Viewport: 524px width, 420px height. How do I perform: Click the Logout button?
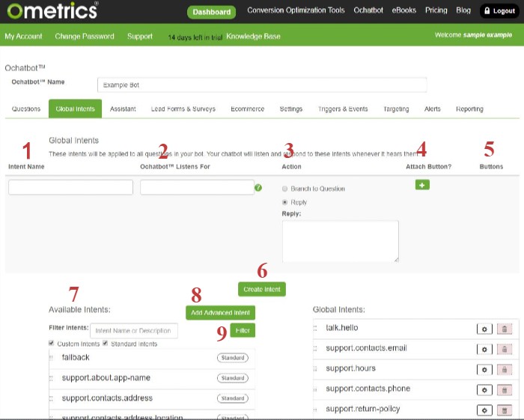(499, 11)
